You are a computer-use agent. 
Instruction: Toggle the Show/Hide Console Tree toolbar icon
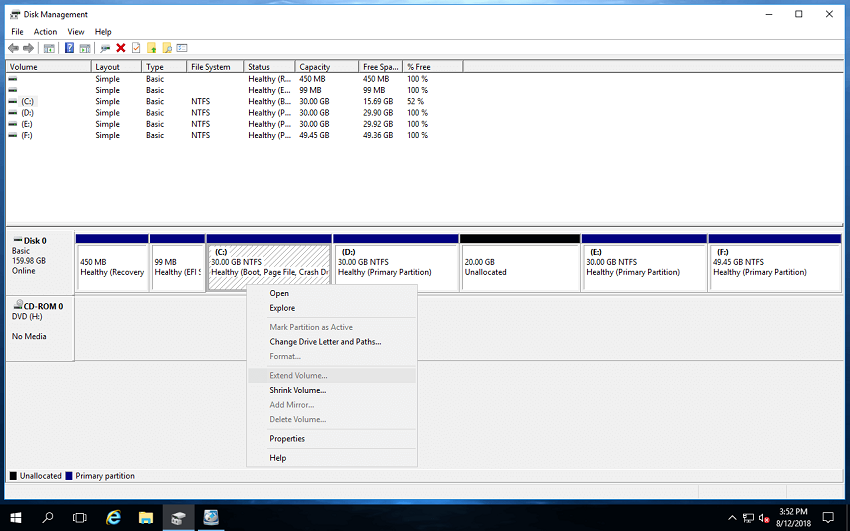coord(49,48)
